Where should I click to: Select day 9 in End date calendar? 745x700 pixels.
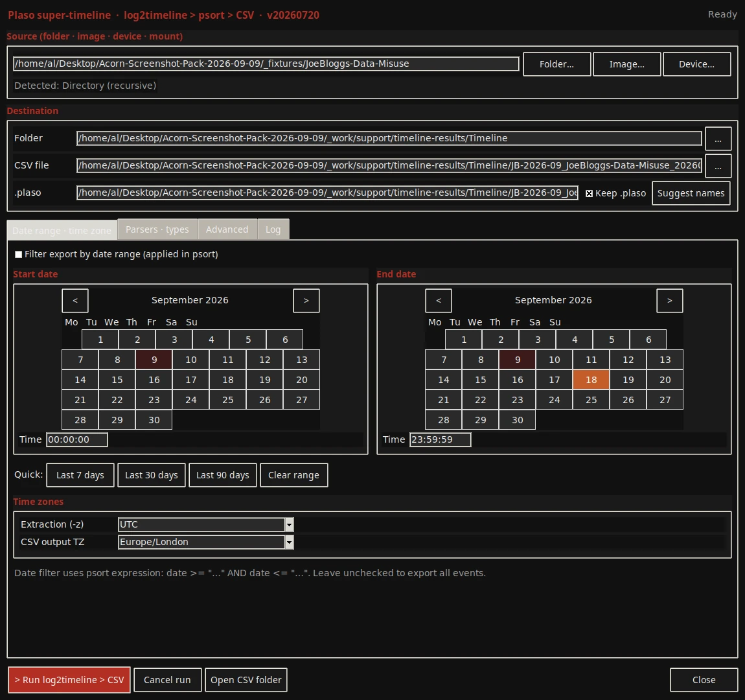pyautogui.click(x=518, y=360)
